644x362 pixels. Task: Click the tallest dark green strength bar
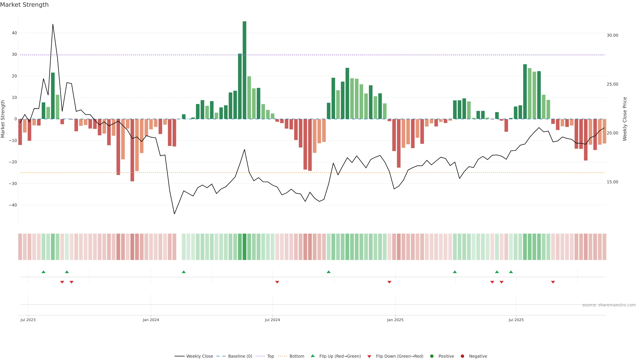(x=245, y=70)
